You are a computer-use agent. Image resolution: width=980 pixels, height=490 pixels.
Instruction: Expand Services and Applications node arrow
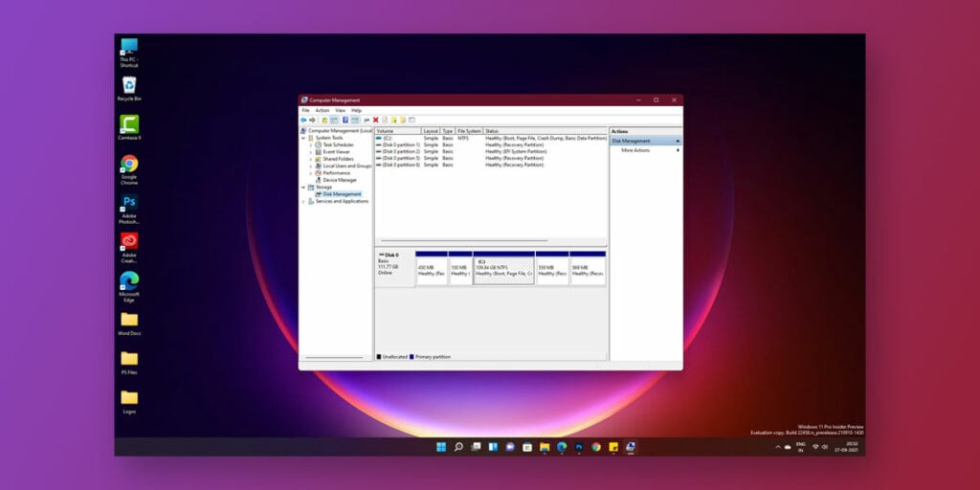click(303, 201)
